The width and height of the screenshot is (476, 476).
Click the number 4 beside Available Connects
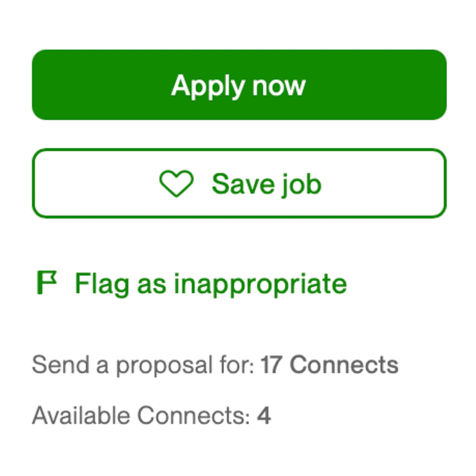[264, 416]
